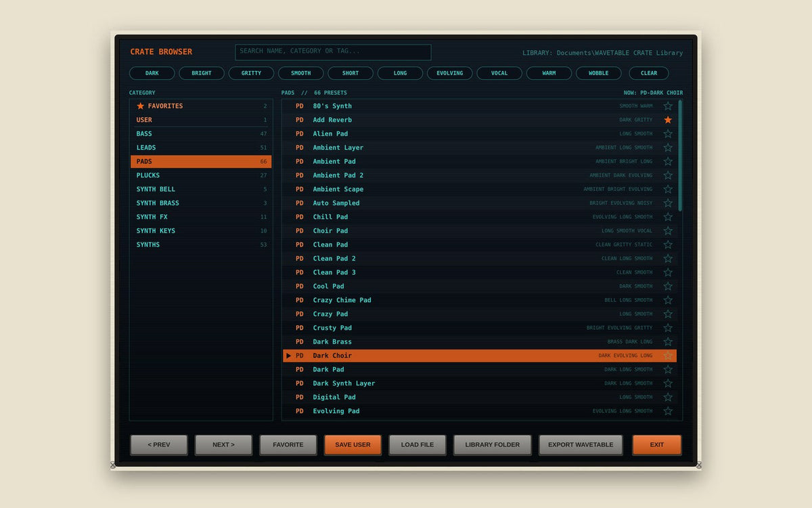Toggle the WOBBLE tag filter
The height and width of the screenshot is (508, 812).
(x=599, y=73)
